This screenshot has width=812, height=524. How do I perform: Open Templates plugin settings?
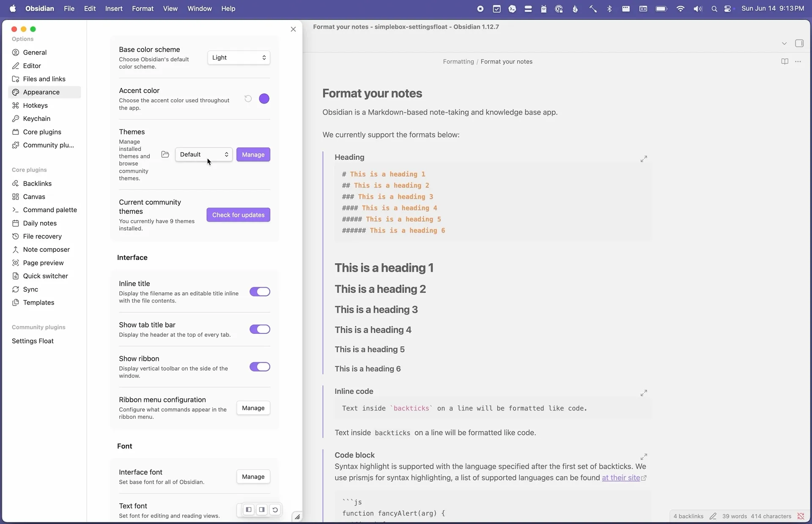[44, 303]
